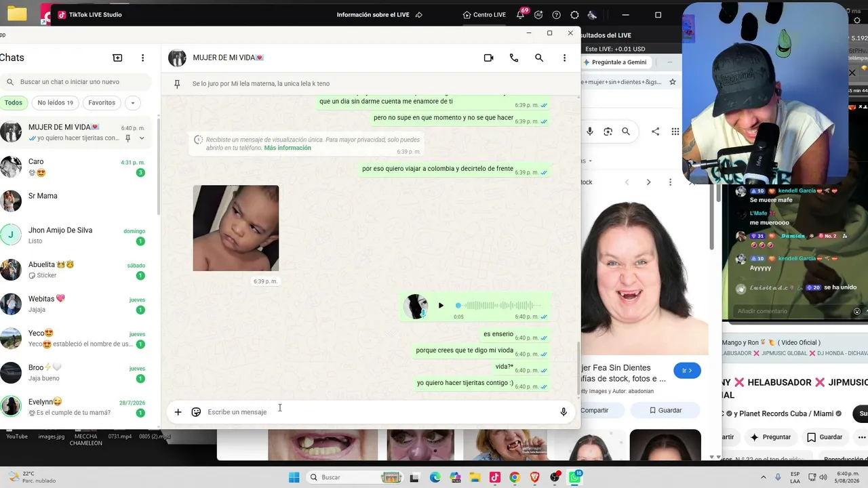
Task: Open the chat with Sr Mama
Action: click(76, 201)
